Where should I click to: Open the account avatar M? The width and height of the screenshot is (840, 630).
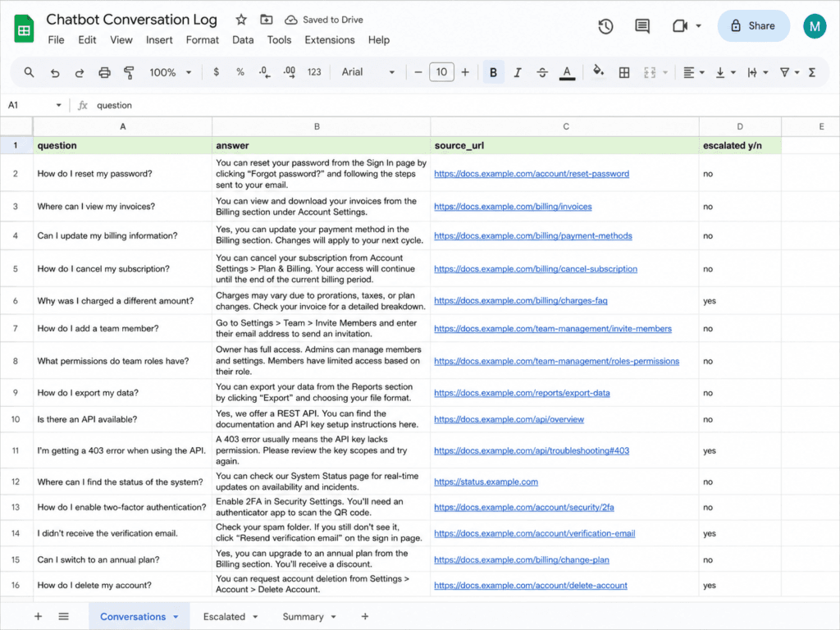point(815,26)
